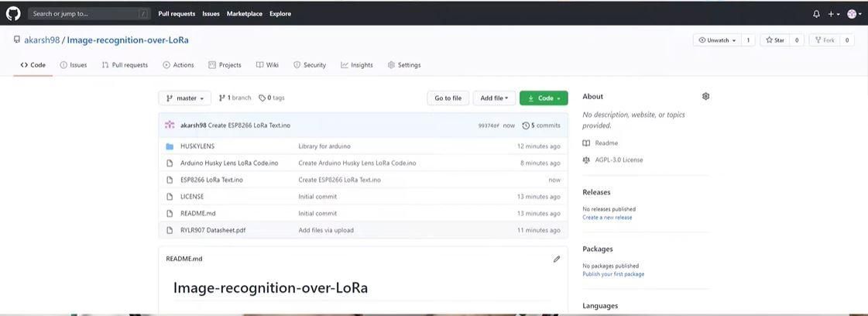This screenshot has height=316, width=868.
Task: Open the green Code dropdown
Action: coord(544,98)
